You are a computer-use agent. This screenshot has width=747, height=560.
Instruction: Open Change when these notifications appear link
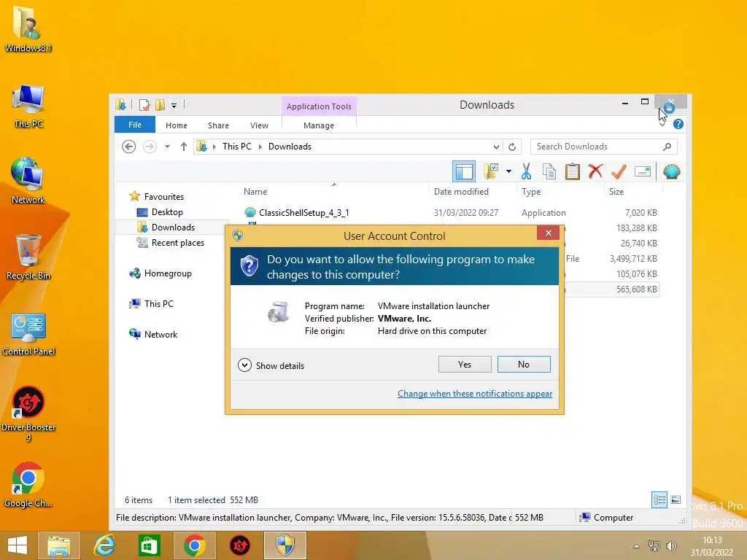tap(475, 393)
